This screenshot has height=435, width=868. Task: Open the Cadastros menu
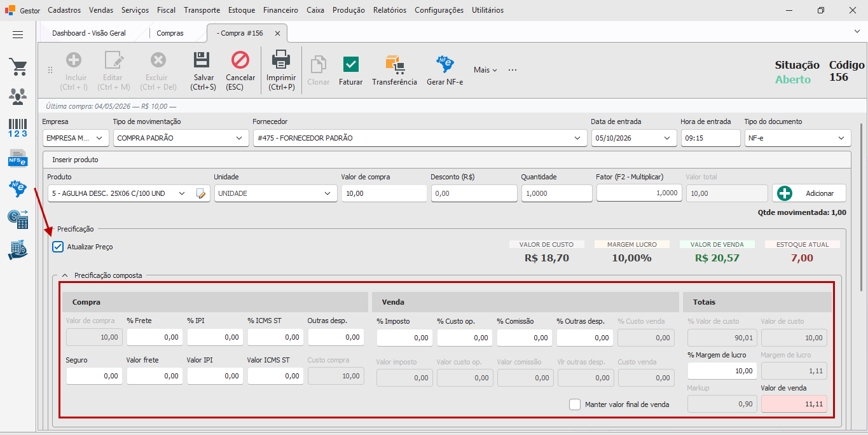tap(64, 10)
